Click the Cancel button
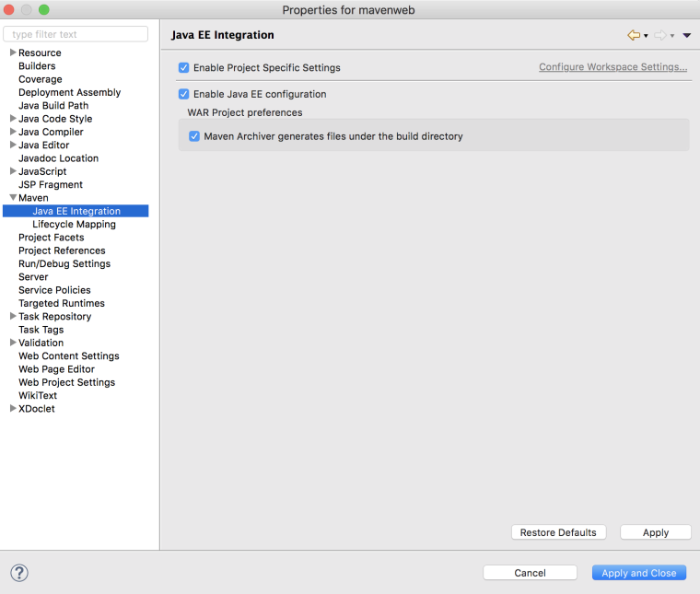The width and height of the screenshot is (700, 594). (530, 573)
